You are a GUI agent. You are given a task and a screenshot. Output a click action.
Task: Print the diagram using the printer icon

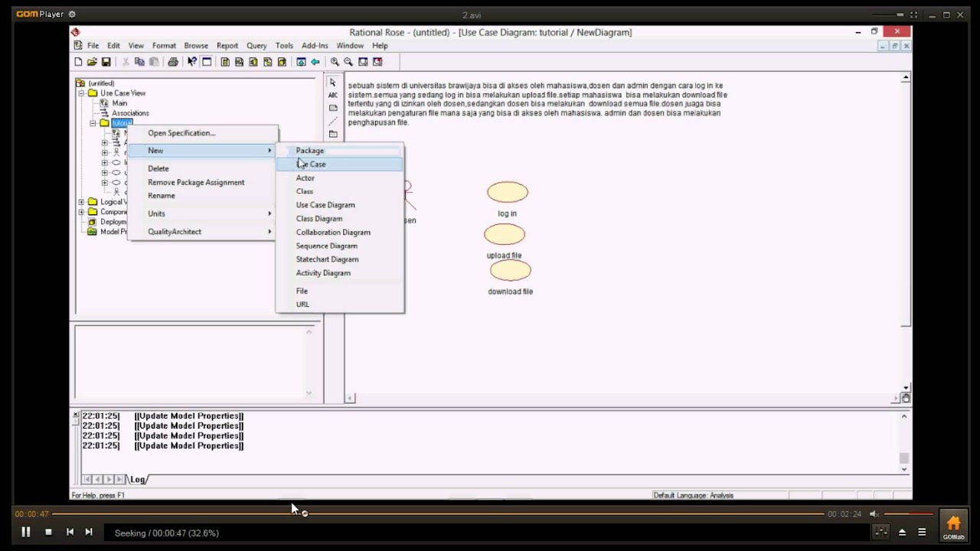tap(173, 62)
